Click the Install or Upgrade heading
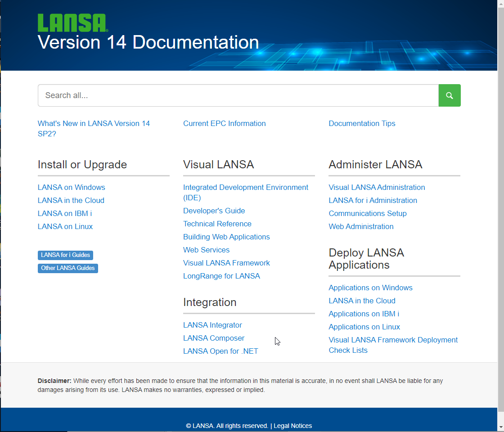The height and width of the screenshot is (432, 504). [x=82, y=165]
